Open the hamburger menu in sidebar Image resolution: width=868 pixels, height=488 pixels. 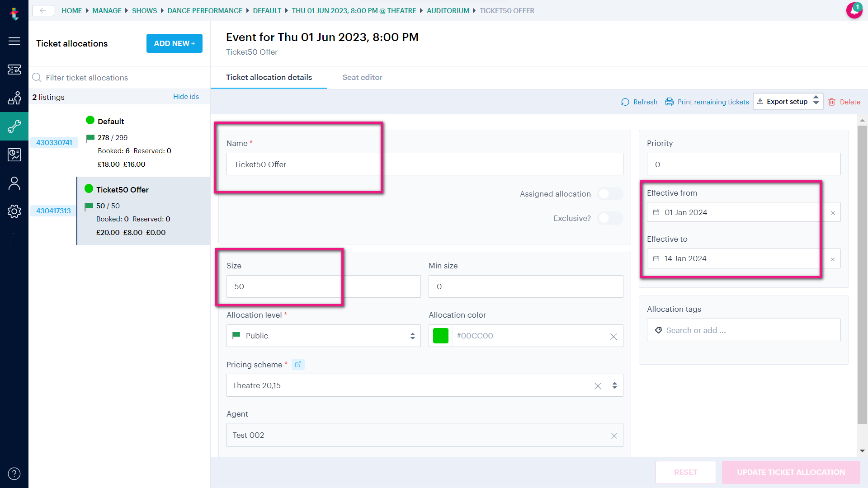click(x=14, y=41)
